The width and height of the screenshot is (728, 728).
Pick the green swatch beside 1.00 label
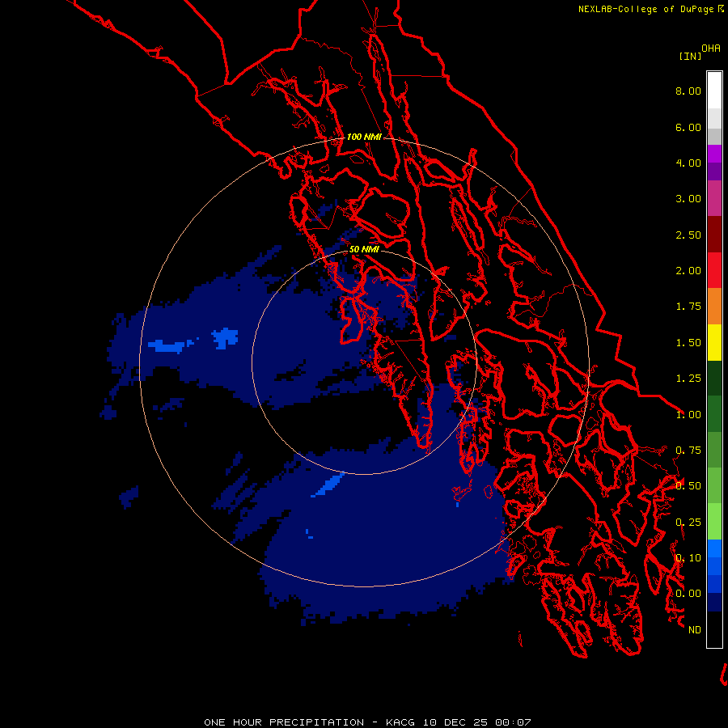point(714,413)
